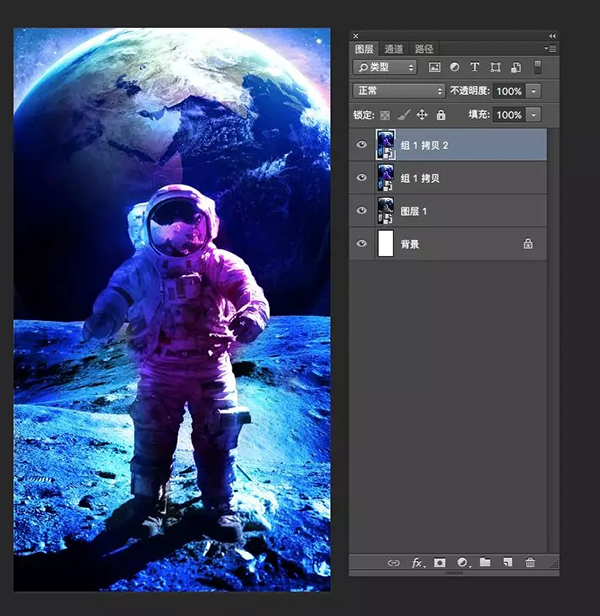Switch to the 通道 tab
This screenshot has width=600, height=616.
point(394,48)
